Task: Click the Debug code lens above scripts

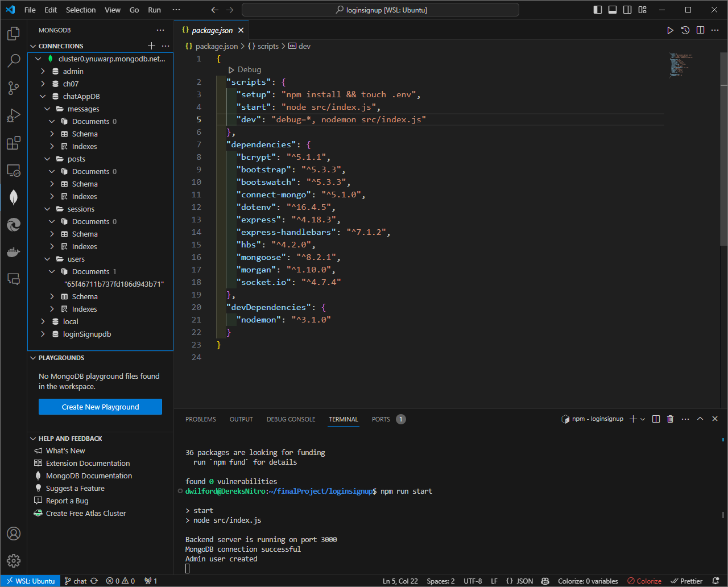Action: click(245, 69)
